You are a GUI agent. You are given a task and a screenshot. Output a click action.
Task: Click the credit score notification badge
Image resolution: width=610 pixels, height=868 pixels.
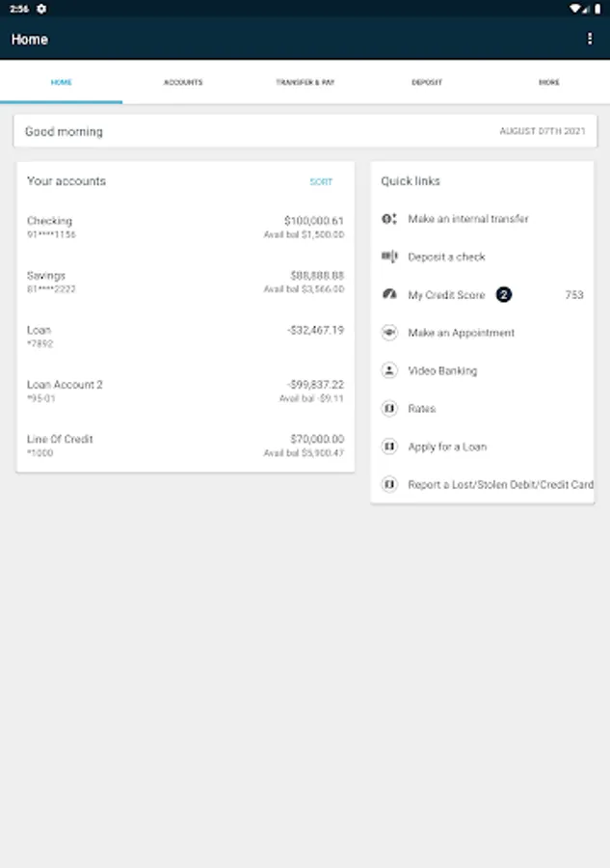[504, 295]
